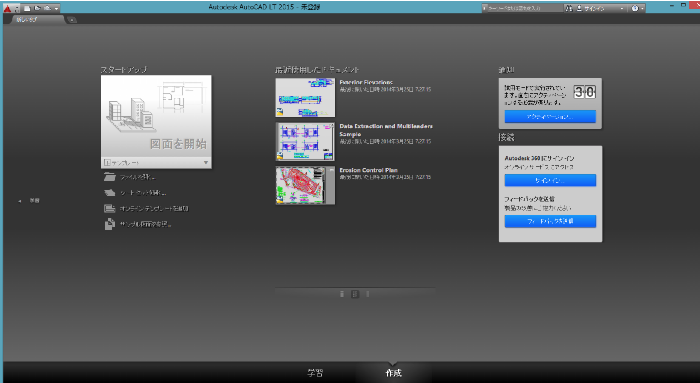Open Data Extraction and Multileaders Sample thumbnail
The image size is (700, 383).
[305, 142]
